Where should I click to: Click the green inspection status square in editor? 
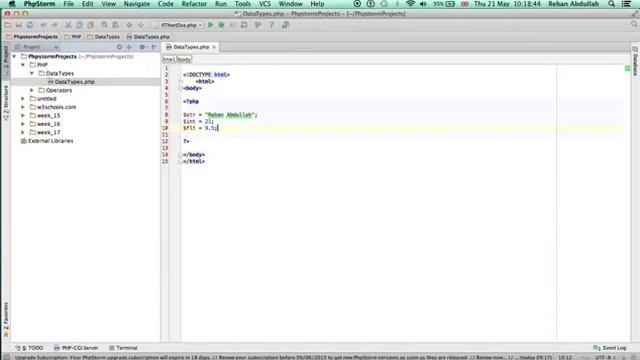tap(627, 69)
